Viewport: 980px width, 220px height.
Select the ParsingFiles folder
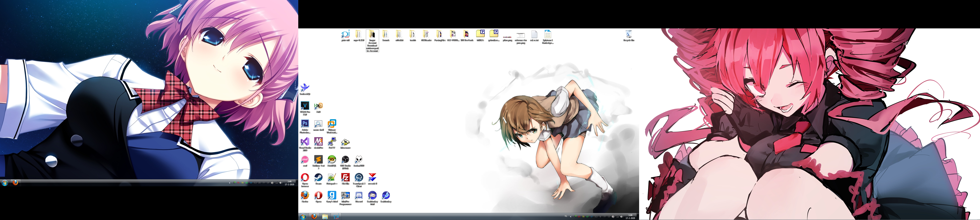click(x=440, y=35)
